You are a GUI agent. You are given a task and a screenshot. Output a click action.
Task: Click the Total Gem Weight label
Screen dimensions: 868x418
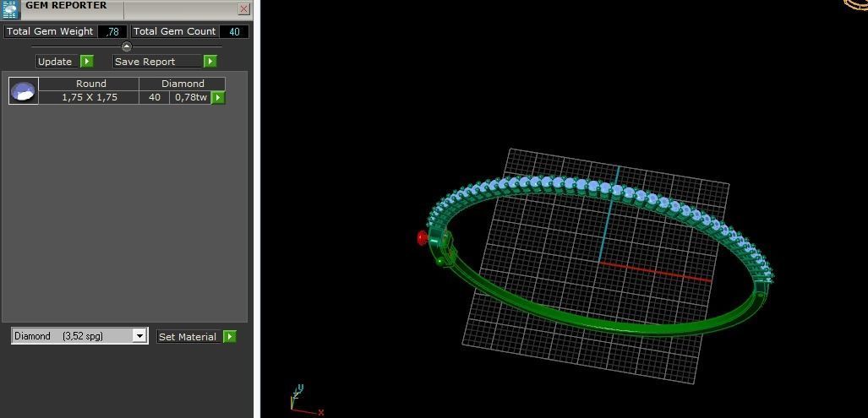[x=50, y=31]
